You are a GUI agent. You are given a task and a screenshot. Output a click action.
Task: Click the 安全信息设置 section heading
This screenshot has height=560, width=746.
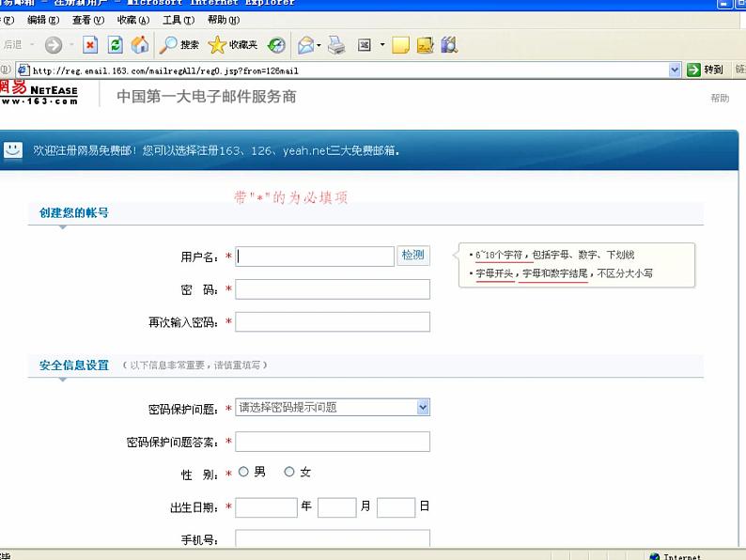[73, 366]
